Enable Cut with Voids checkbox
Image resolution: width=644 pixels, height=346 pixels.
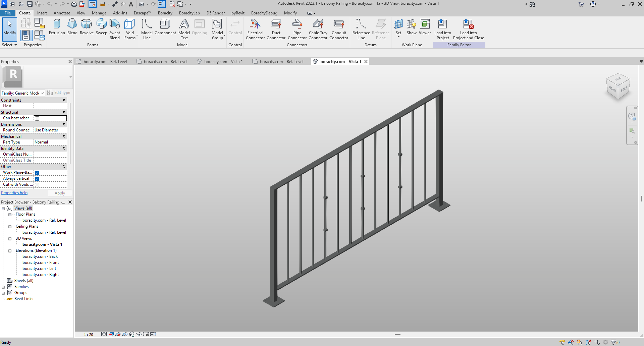pyautogui.click(x=37, y=185)
